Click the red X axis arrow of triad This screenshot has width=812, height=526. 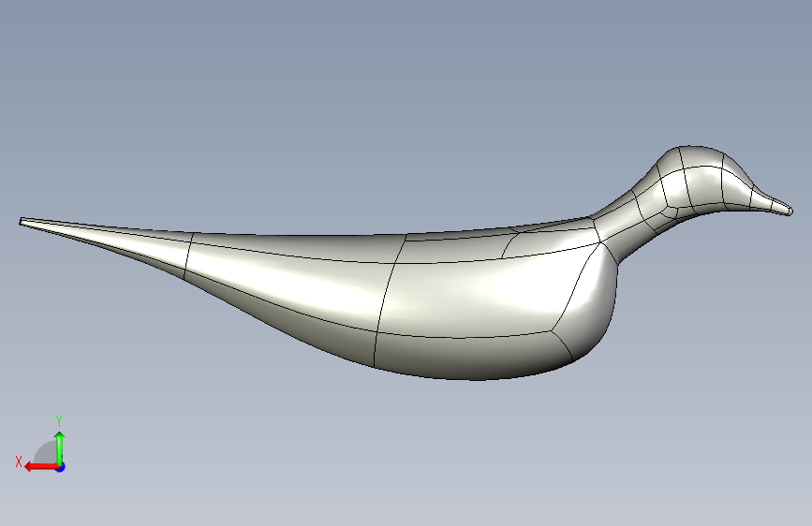pyautogui.click(x=40, y=467)
